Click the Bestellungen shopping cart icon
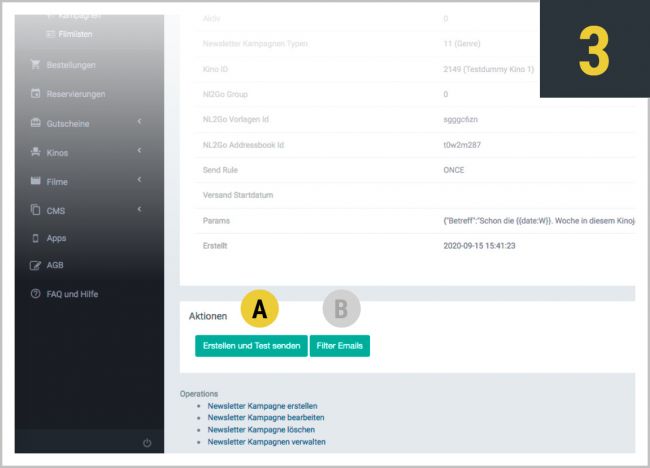This screenshot has height=468, width=650. [36, 65]
